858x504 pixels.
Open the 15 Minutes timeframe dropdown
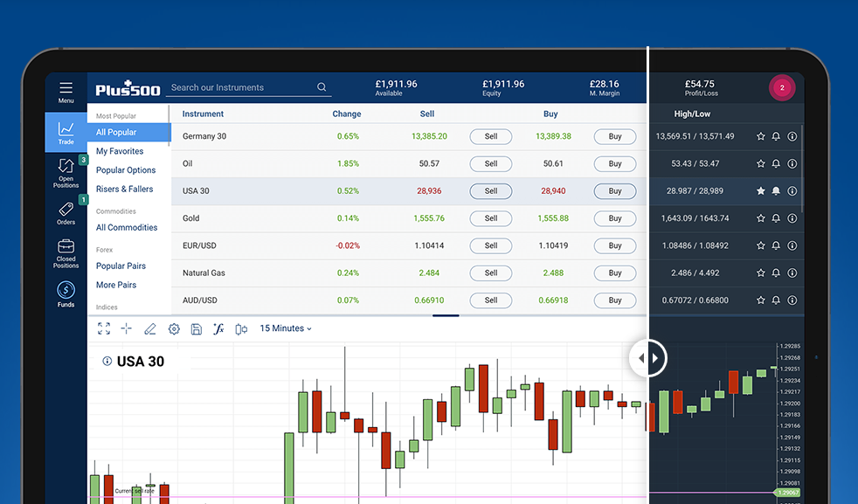pos(286,328)
